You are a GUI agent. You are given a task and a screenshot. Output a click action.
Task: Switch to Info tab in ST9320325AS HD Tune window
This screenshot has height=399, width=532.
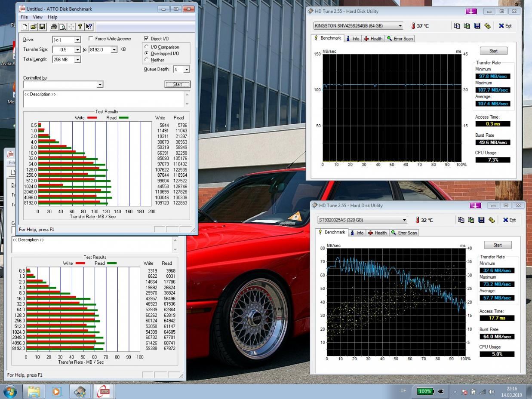coord(357,233)
